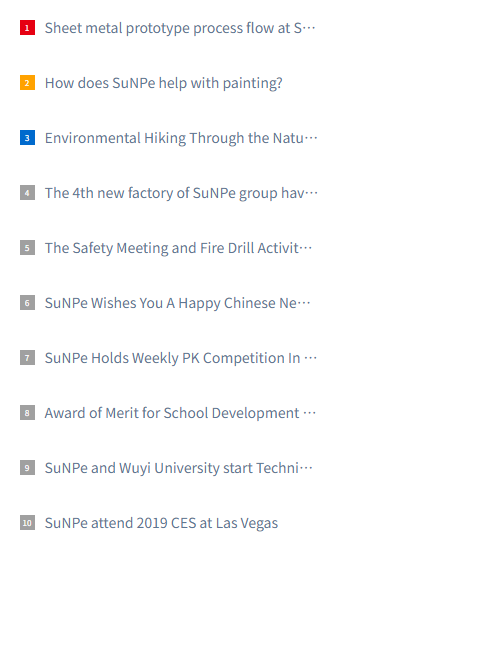Viewport: 490px width, 670px height.
Task: Open The 4th new factory of SuNPe article
Action: pyautogui.click(x=181, y=193)
